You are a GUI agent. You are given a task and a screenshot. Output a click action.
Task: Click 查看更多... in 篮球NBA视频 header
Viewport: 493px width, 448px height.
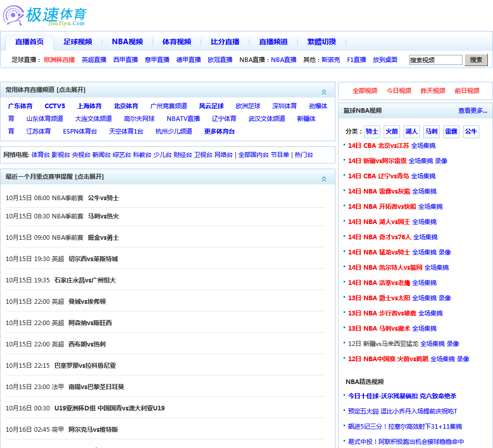473,110
